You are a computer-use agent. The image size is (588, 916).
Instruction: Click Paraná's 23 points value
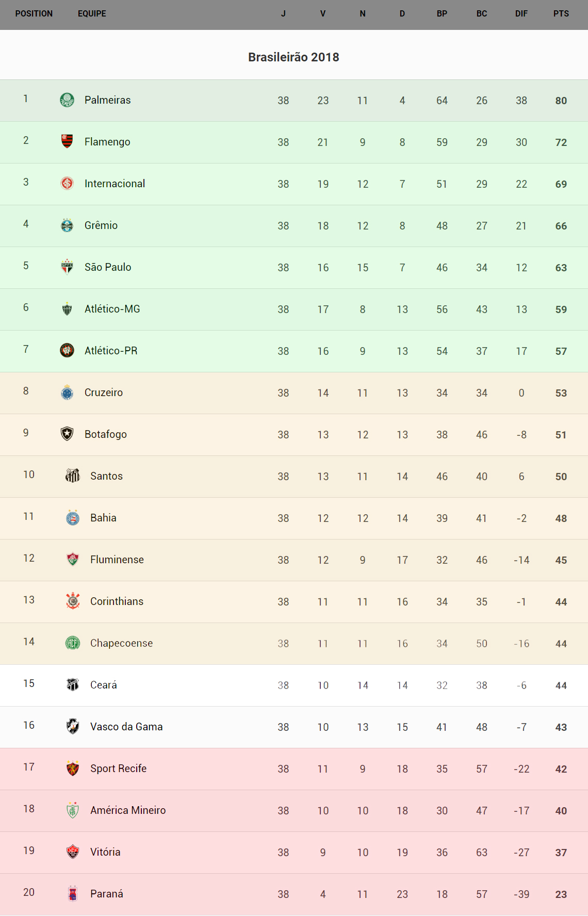(561, 894)
